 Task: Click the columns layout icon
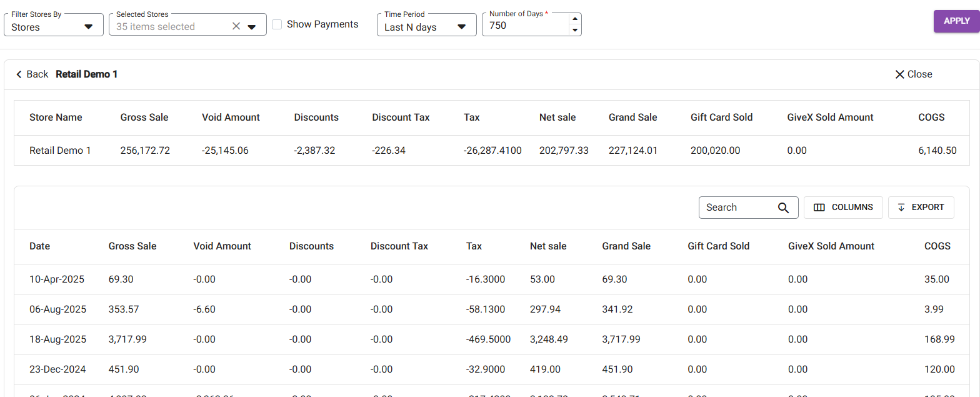point(819,208)
